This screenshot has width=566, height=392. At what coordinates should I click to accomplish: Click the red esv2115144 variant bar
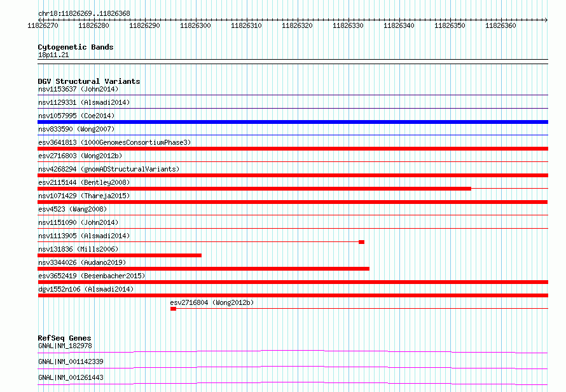254,189
